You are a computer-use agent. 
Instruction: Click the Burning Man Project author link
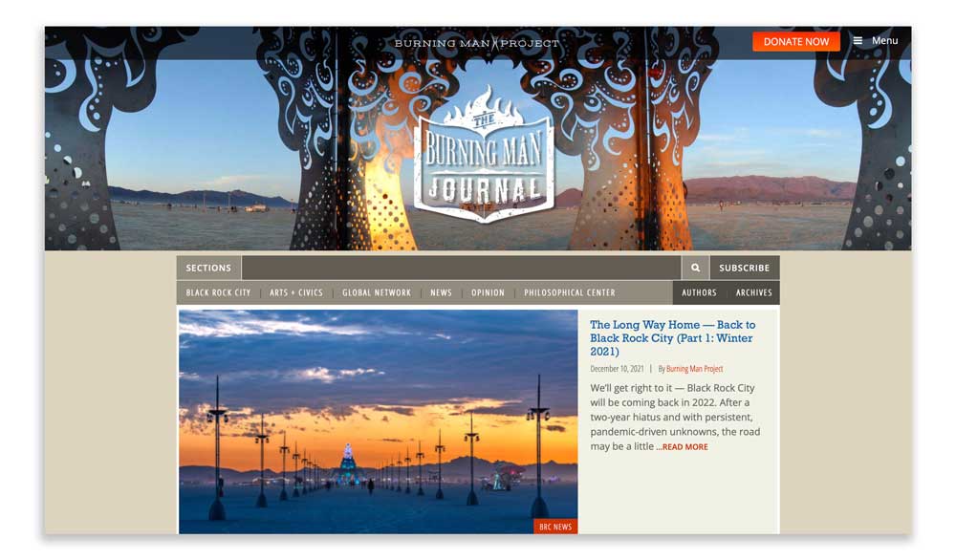(694, 369)
